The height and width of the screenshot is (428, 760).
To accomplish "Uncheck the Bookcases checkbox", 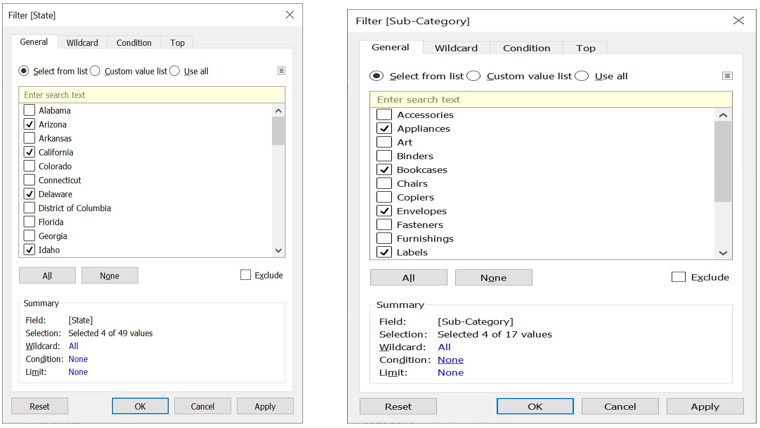I will pos(384,170).
